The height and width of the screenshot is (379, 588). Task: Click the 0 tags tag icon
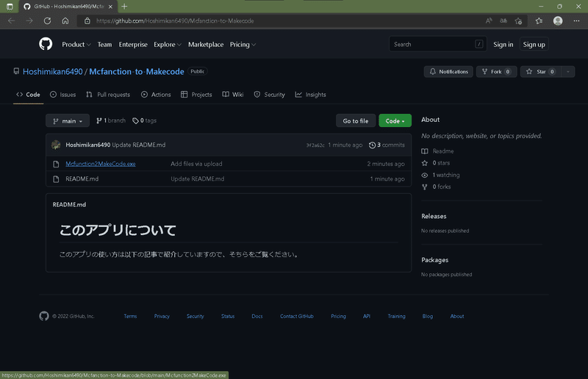tap(135, 120)
